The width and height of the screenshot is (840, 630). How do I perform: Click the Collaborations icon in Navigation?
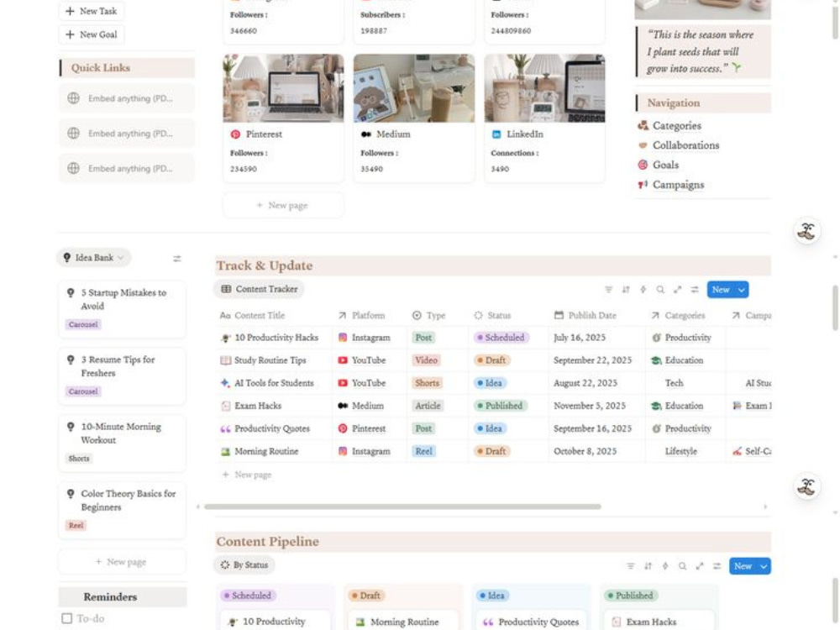click(x=643, y=145)
